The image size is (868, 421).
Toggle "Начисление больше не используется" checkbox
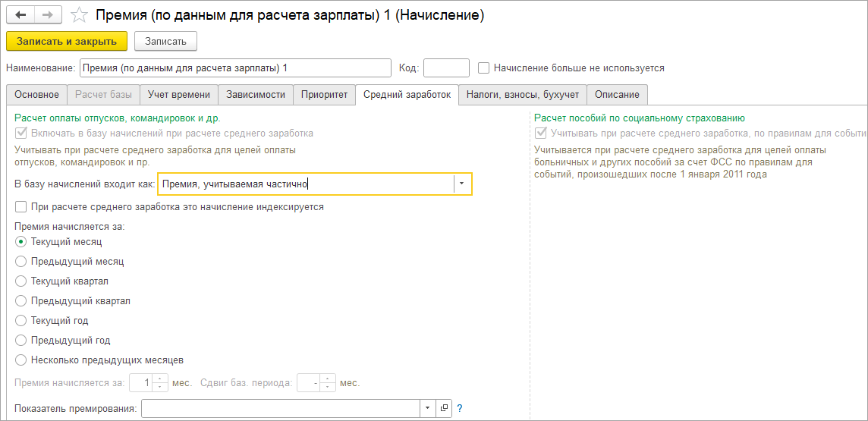click(484, 68)
